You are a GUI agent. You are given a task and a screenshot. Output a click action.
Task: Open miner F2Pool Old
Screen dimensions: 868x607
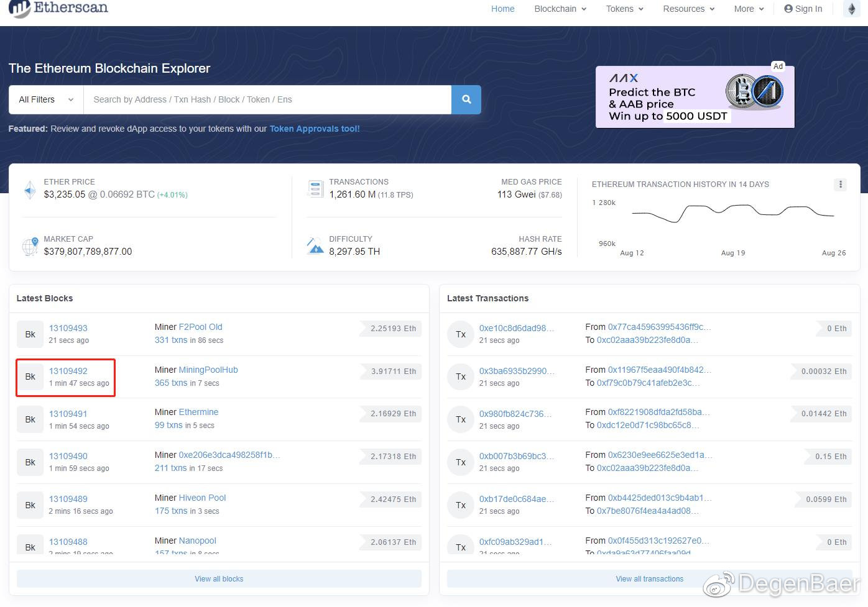(200, 327)
